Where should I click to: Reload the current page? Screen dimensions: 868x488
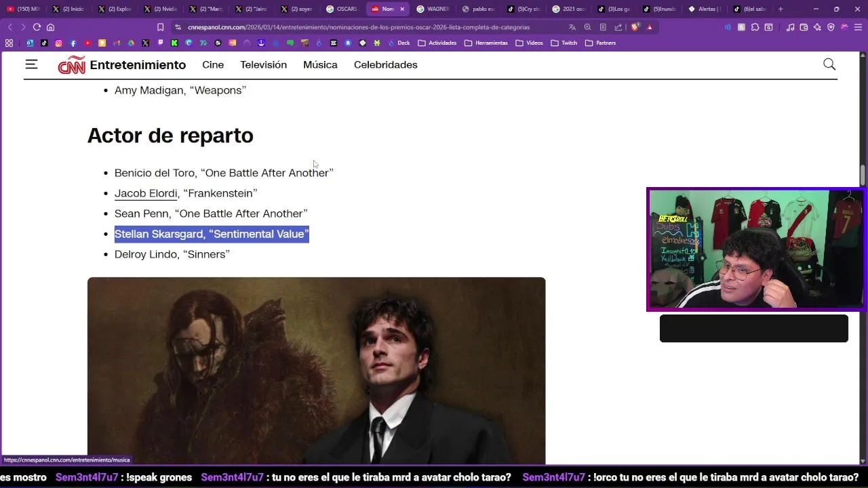(37, 27)
